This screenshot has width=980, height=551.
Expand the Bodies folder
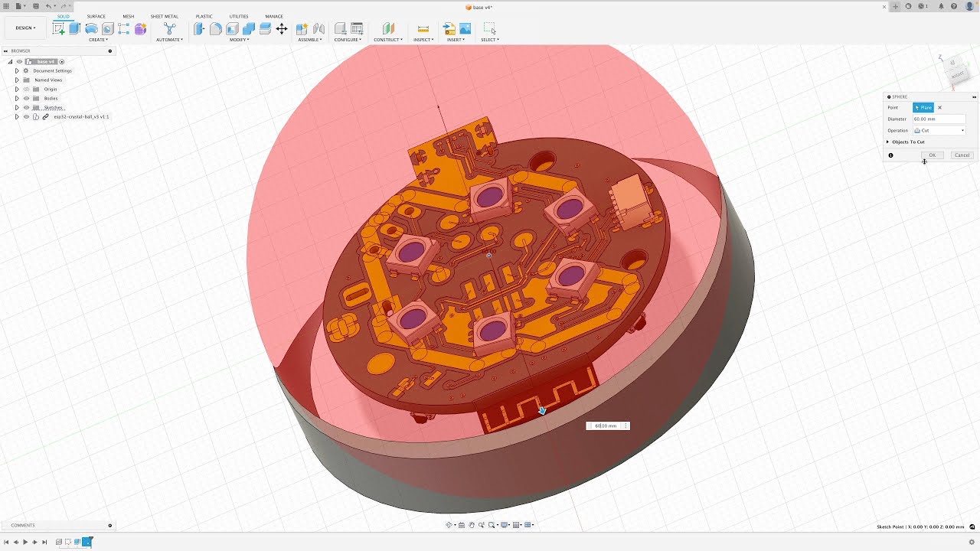(x=17, y=99)
